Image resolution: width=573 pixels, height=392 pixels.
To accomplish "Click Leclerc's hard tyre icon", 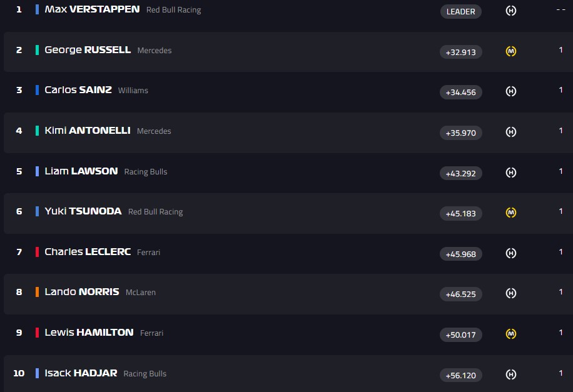I will 510,253.
